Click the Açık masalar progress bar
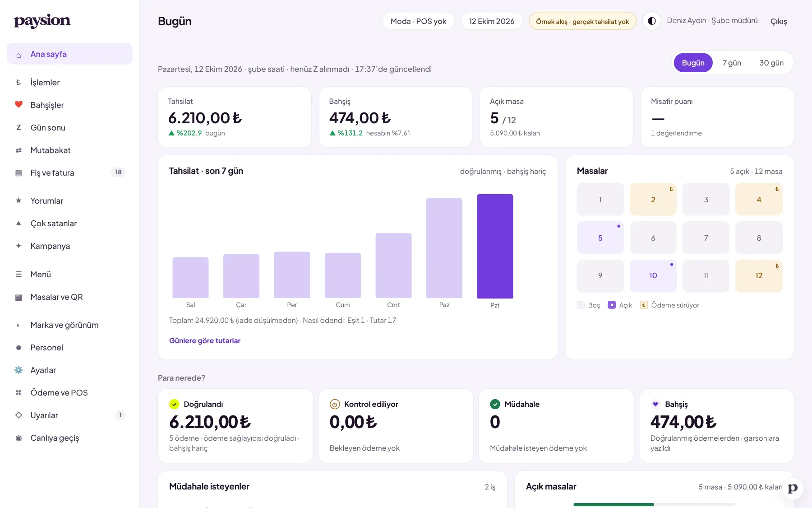 coord(654,504)
